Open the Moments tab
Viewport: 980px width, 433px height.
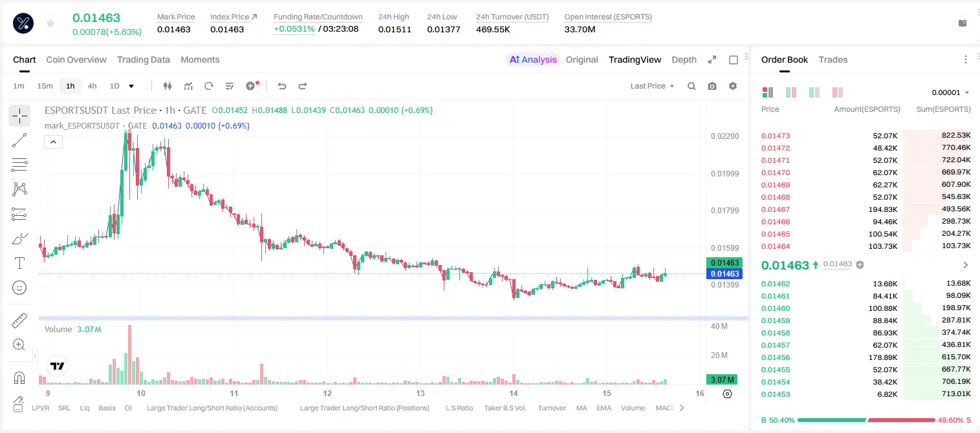(x=200, y=59)
